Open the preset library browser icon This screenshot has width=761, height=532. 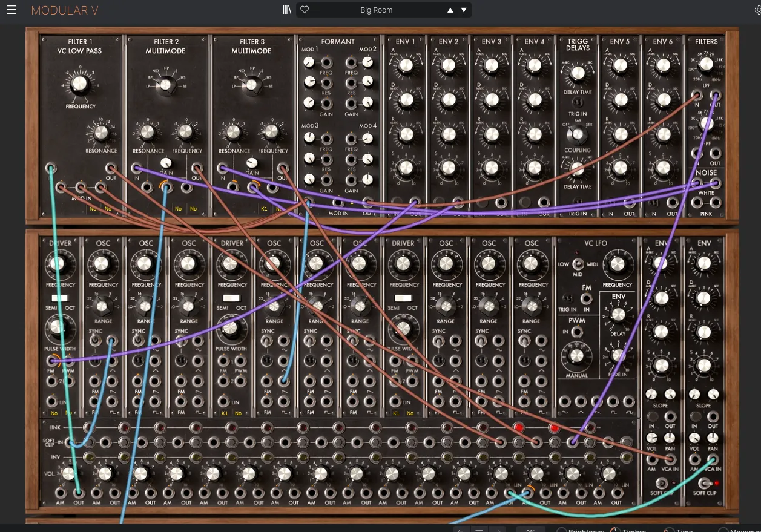point(287,10)
